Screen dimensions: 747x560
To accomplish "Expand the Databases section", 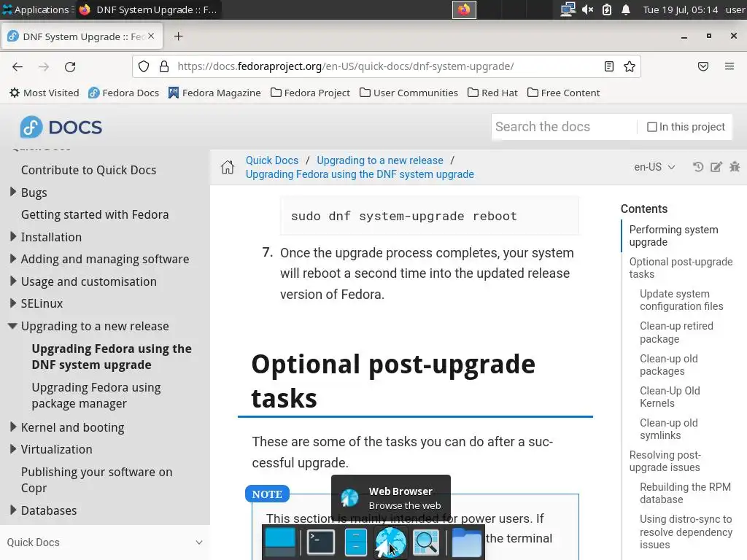I will click(13, 510).
